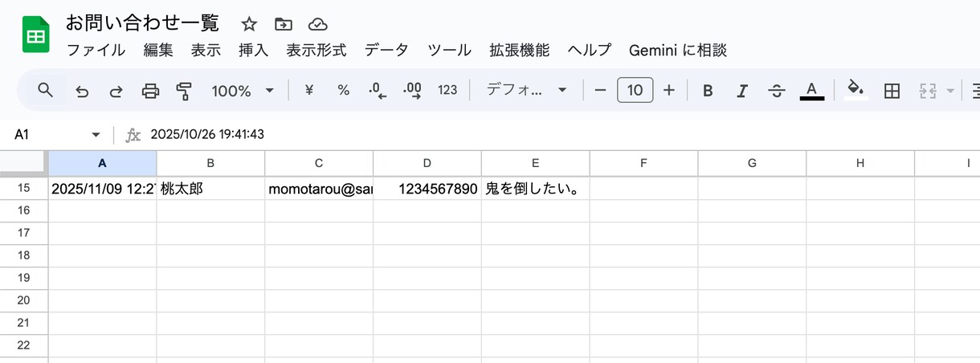Format as percent

click(x=344, y=91)
